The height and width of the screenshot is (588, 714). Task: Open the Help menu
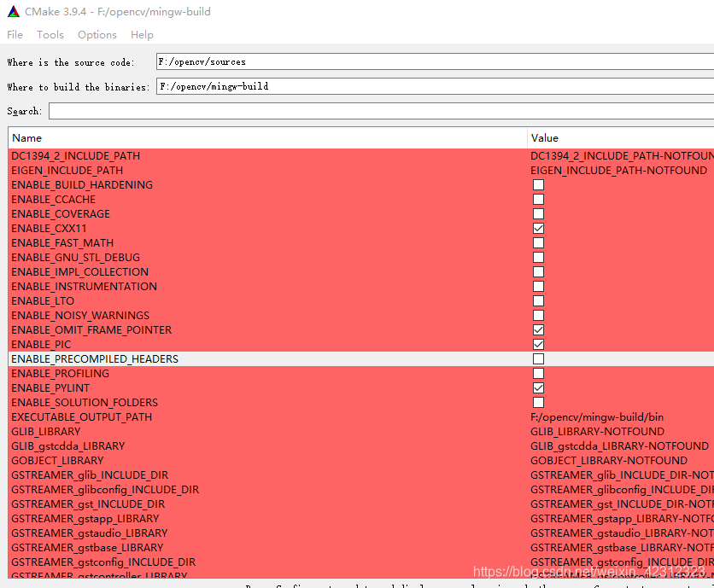pyautogui.click(x=142, y=35)
